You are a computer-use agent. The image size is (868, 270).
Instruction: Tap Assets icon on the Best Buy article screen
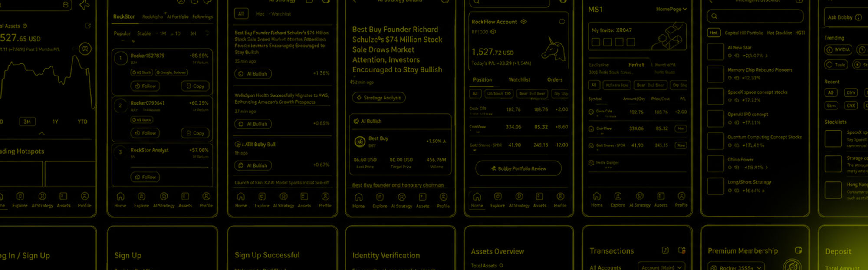coord(422,197)
